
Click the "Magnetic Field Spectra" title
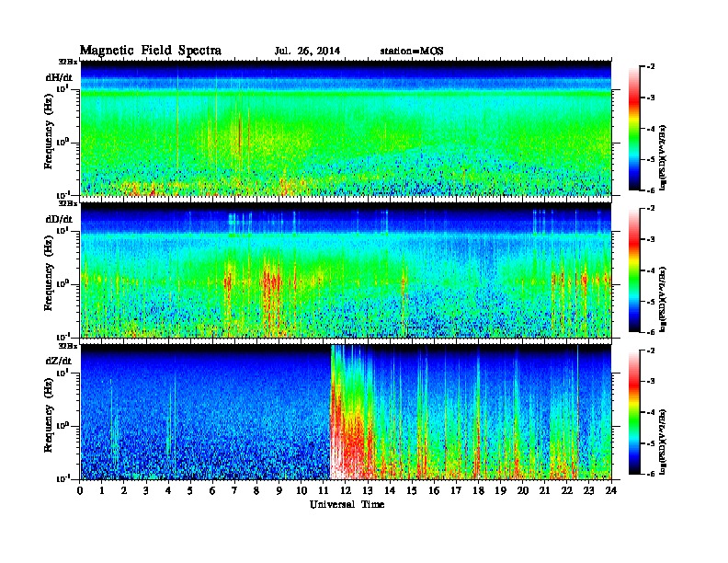click(x=151, y=51)
